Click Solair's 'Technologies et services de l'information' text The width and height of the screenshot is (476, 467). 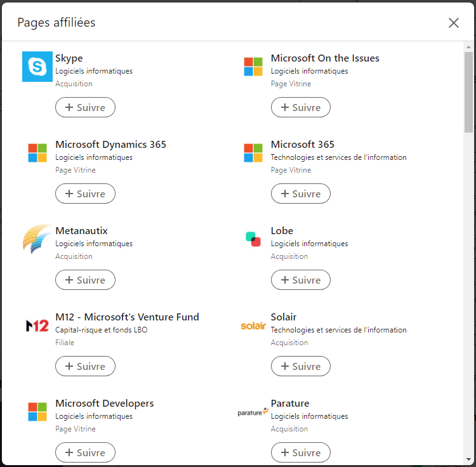click(x=338, y=330)
